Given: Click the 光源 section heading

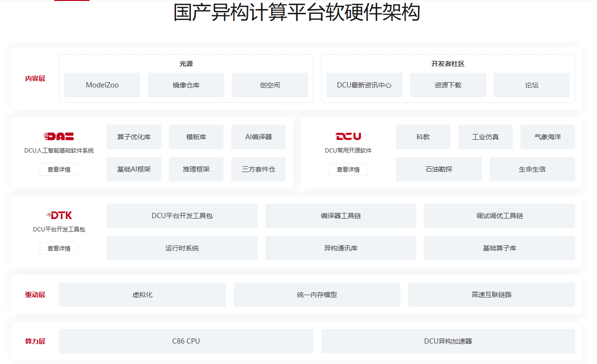Looking at the screenshot, I should click(x=186, y=64).
